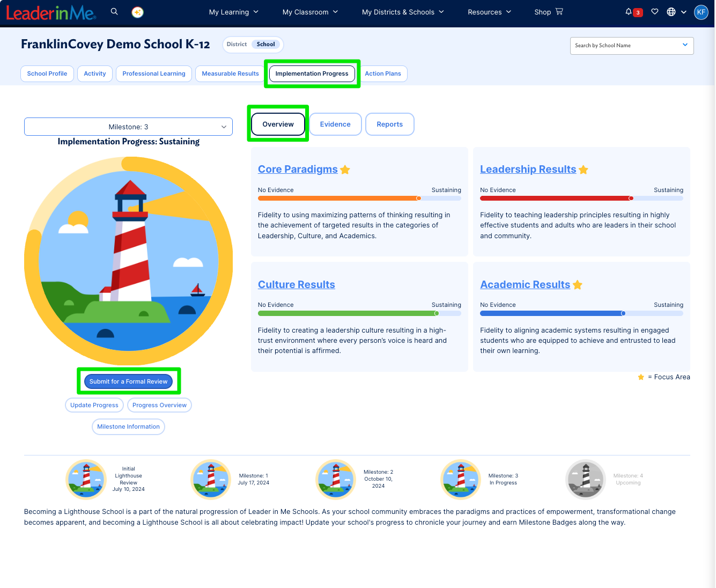Click the orange Core Paradigms progress bar

click(x=359, y=198)
